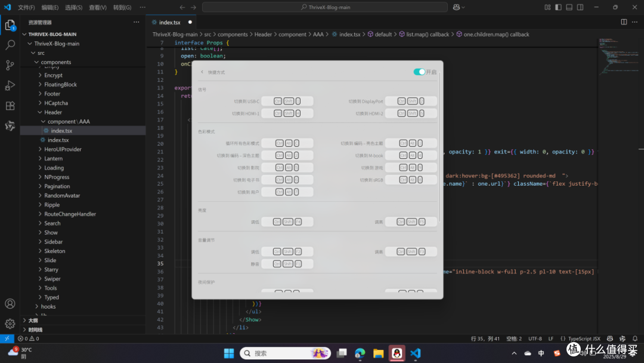Collapse the Header folder
Screen dimensions: 644x363
(53, 112)
